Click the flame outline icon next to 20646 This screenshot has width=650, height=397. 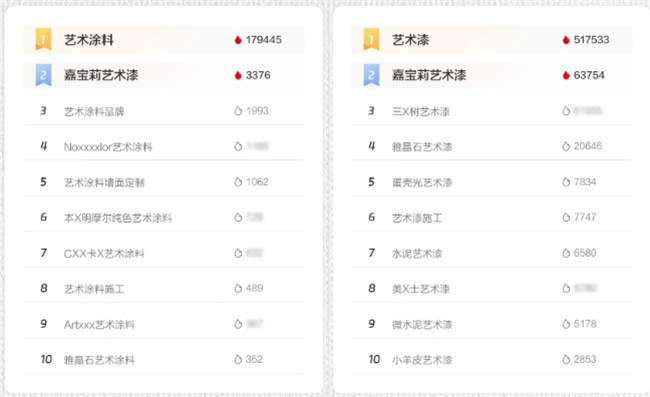(566, 146)
